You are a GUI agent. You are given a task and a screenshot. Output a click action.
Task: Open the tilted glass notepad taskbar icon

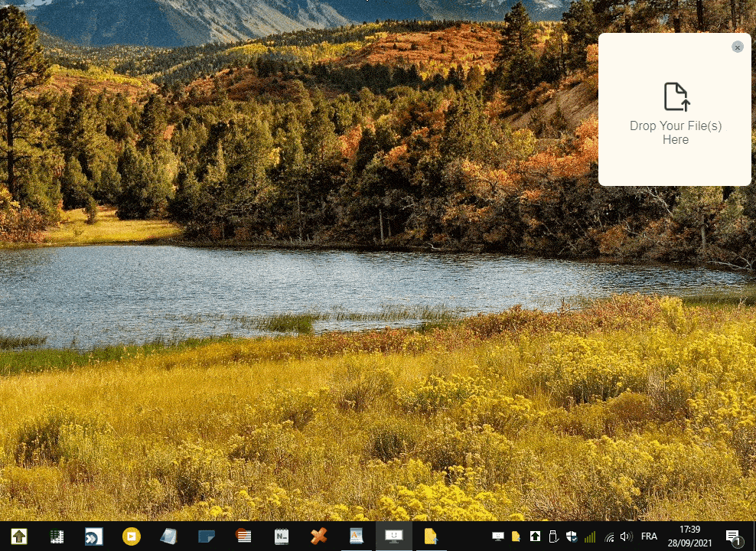click(169, 536)
